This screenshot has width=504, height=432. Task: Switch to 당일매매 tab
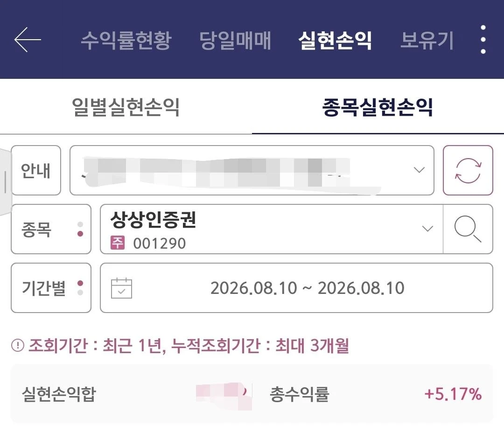click(235, 41)
